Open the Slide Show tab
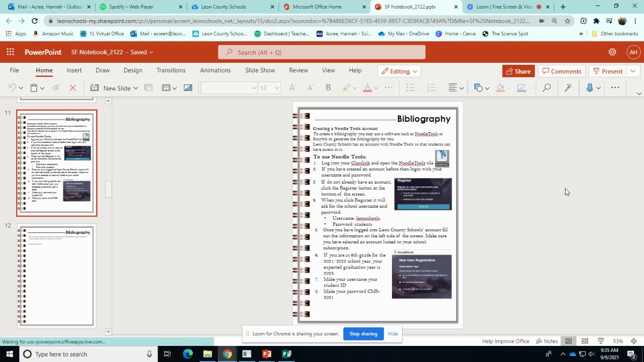Viewport: 644px width, 362px height. [260, 70]
